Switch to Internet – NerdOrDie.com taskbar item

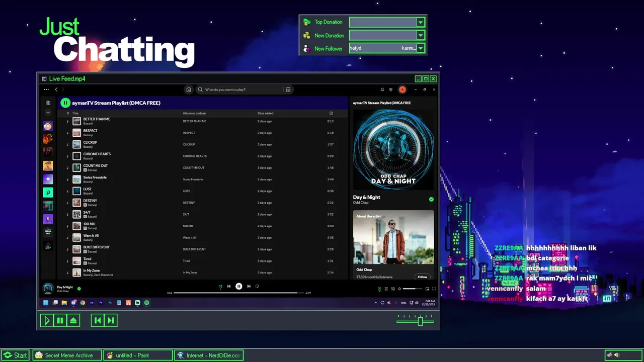pos(209,355)
